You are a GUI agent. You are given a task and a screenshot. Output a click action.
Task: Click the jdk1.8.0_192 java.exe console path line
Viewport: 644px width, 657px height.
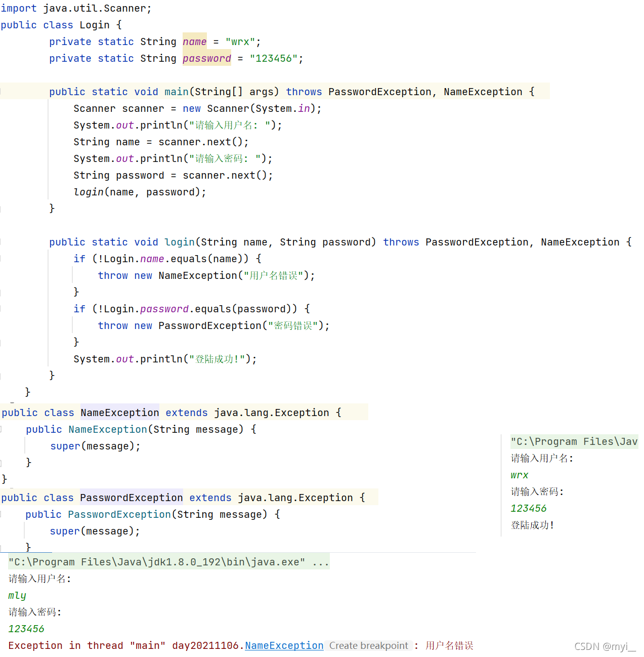169,562
